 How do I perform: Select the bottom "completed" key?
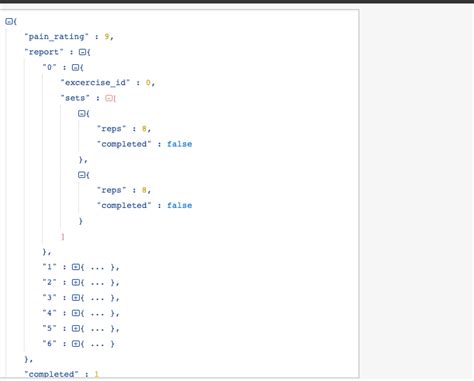pyautogui.click(x=51, y=374)
